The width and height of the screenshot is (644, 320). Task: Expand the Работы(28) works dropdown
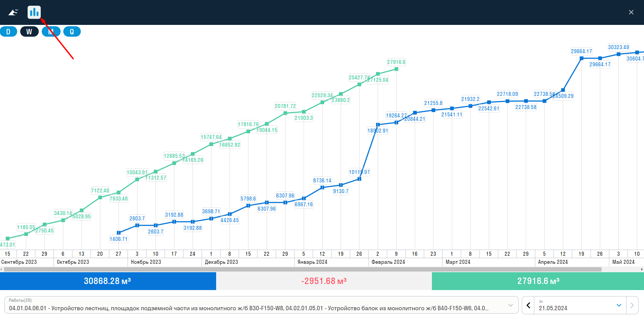[x=261, y=305]
